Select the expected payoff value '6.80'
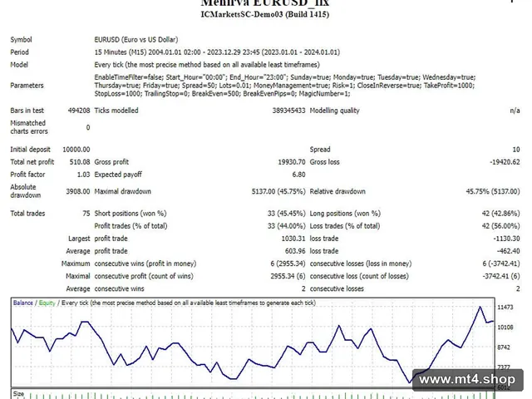The height and width of the screenshot is (399, 532). [299, 175]
